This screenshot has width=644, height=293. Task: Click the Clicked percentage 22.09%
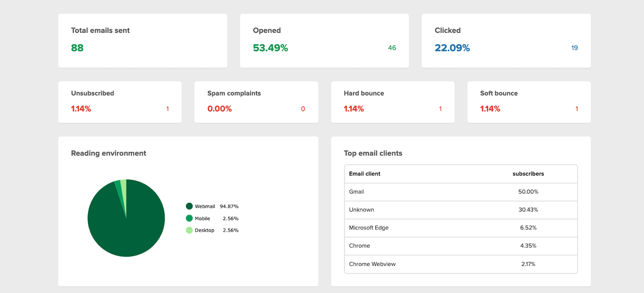(x=452, y=48)
